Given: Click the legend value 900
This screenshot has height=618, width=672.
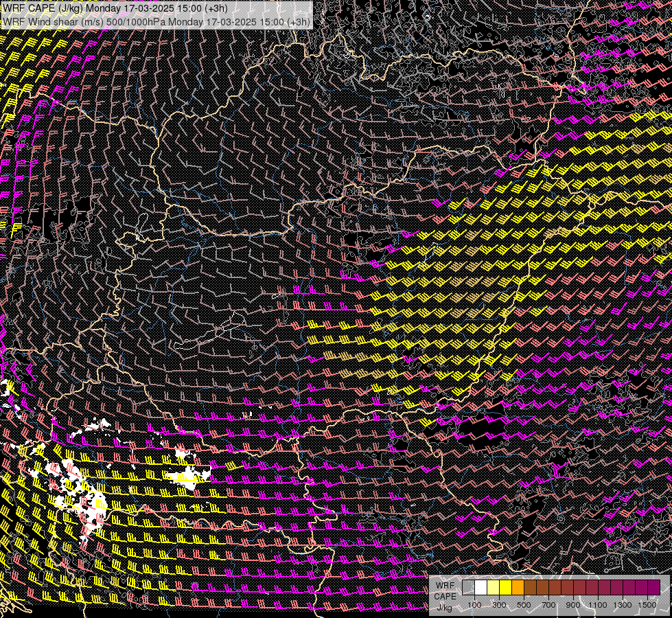Looking at the screenshot, I should 573,605.
